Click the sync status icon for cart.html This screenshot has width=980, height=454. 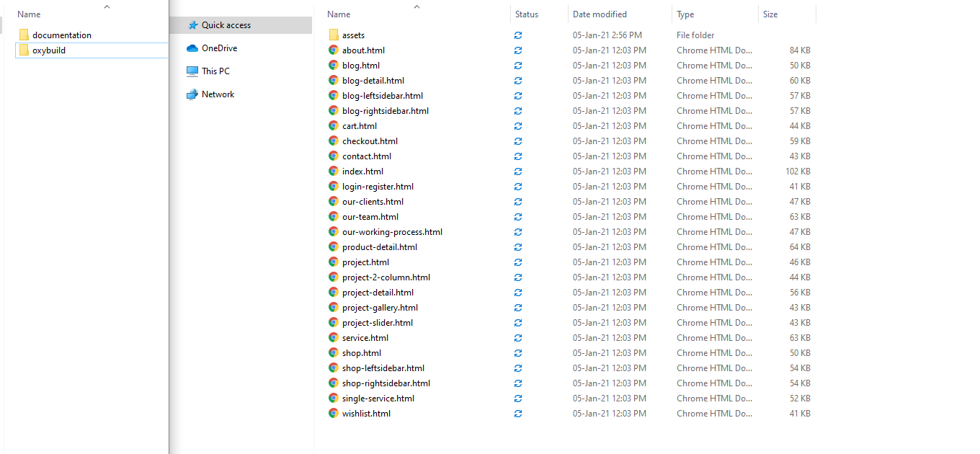(518, 126)
